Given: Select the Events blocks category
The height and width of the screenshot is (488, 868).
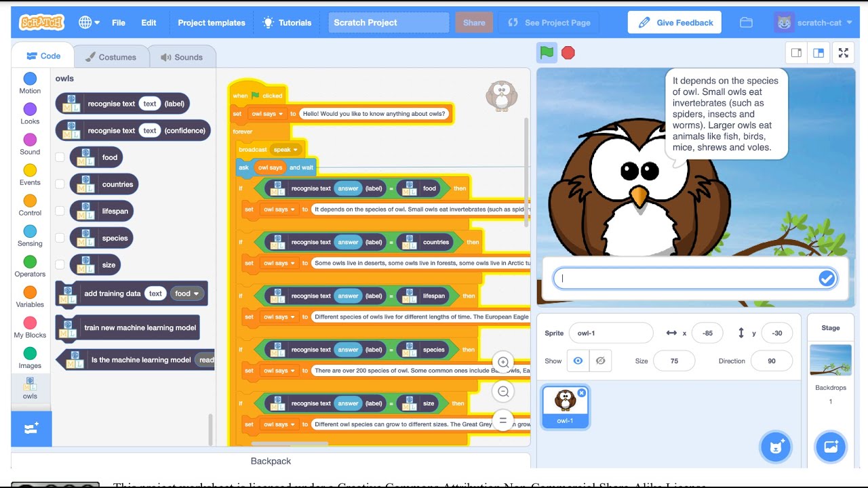Looking at the screenshot, I should [x=30, y=175].
